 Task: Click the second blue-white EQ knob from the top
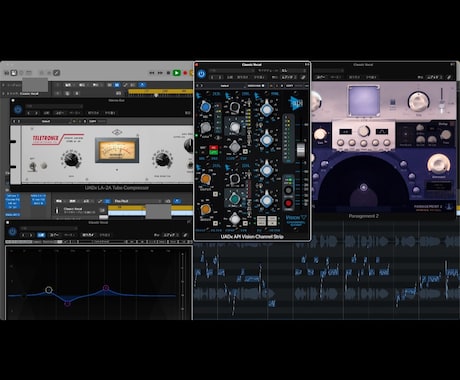click(x=267, y=140)
